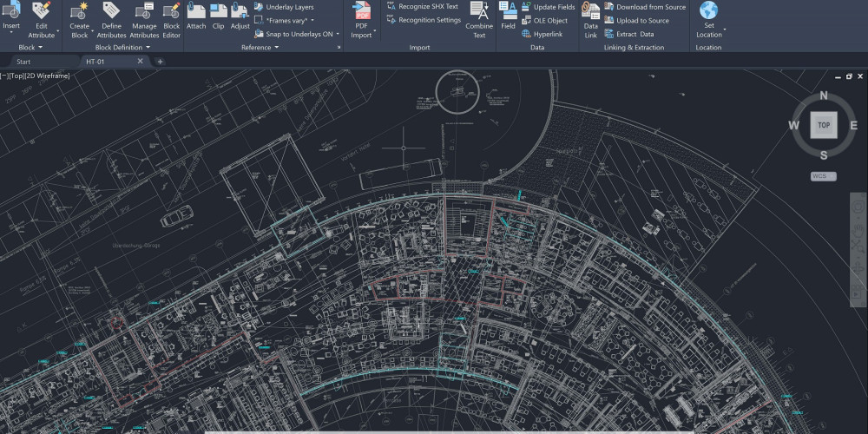Expand the Block Definition panel
This screenshot has height=434, width=868.
click(x=122, y=48)
